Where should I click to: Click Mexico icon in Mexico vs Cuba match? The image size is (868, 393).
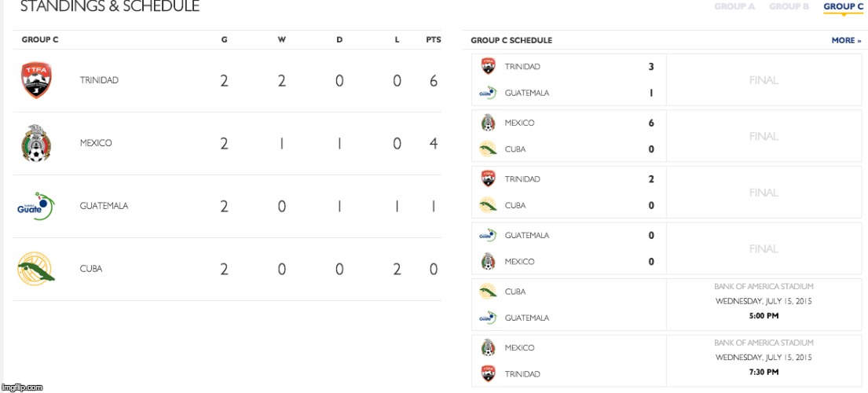point(488,123)
